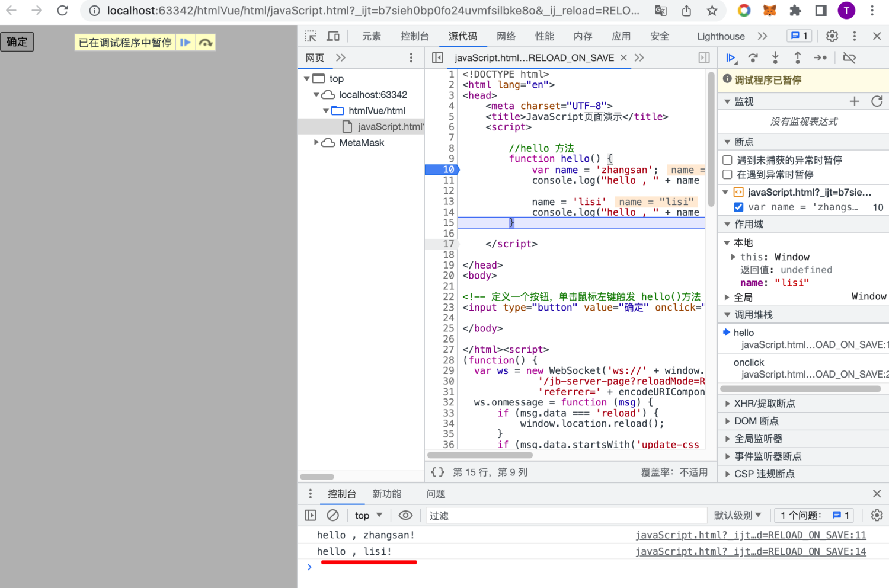The height and width of the screenshot is (588, 889).
Task: Open the Lighthouse tab
Action: (721, 36)
